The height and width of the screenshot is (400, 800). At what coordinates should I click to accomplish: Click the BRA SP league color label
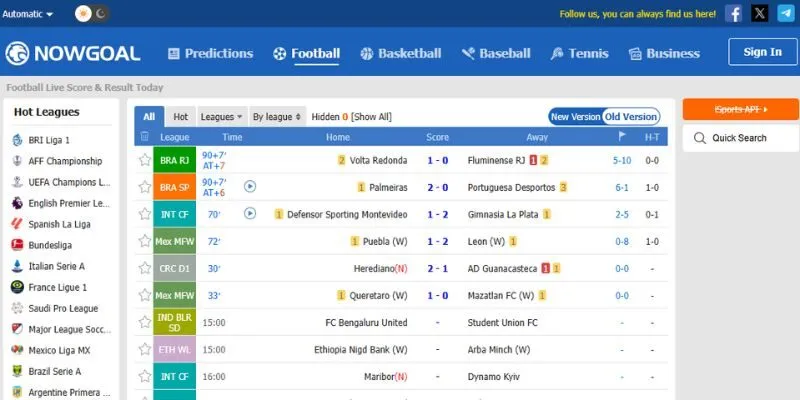coord(174,187)
